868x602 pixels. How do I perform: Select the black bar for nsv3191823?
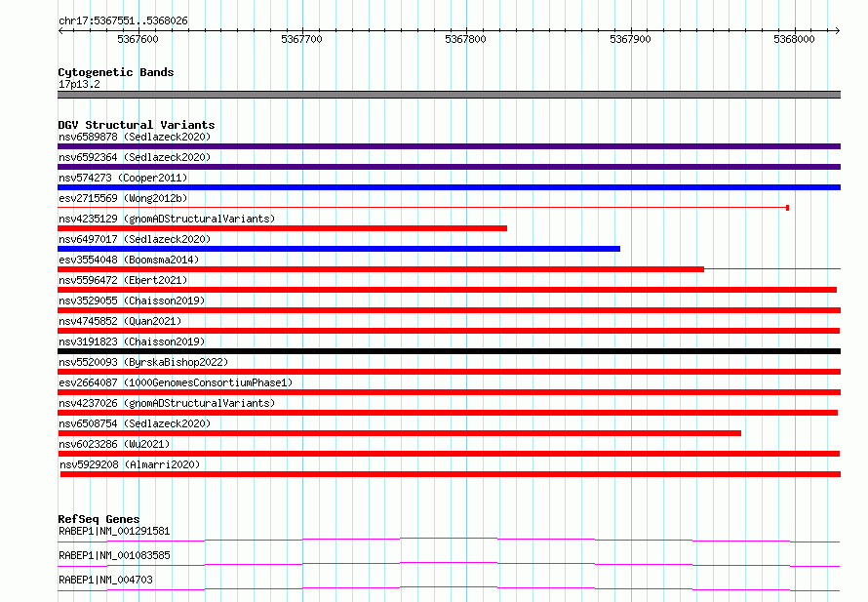(x=449, y=351)
